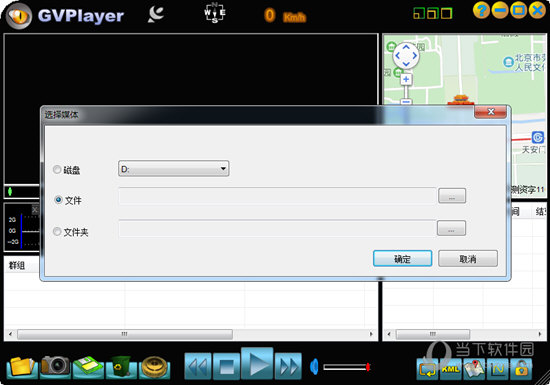Click the map zoom slider track
Viewport: 550px width, 385px height.
point(406,92)
